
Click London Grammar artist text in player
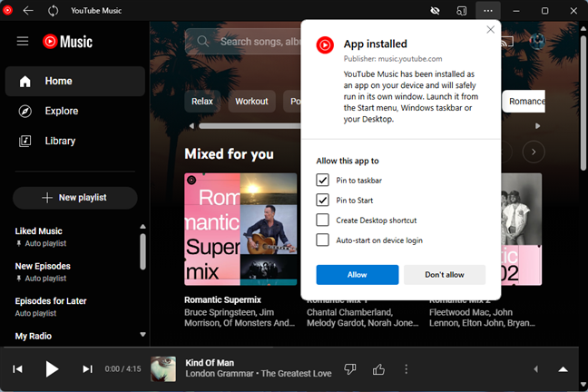tap(220, 374)
